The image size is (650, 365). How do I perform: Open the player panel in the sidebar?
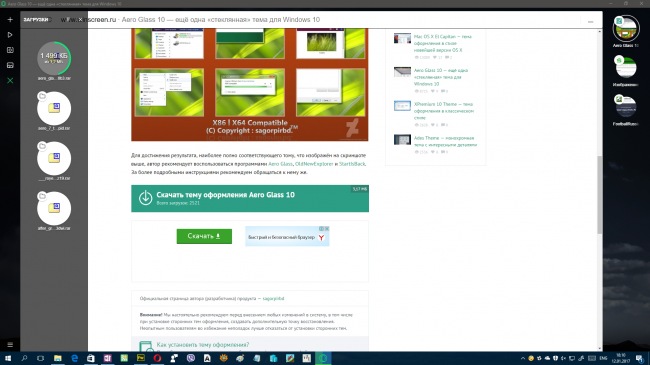coord(10,35)
